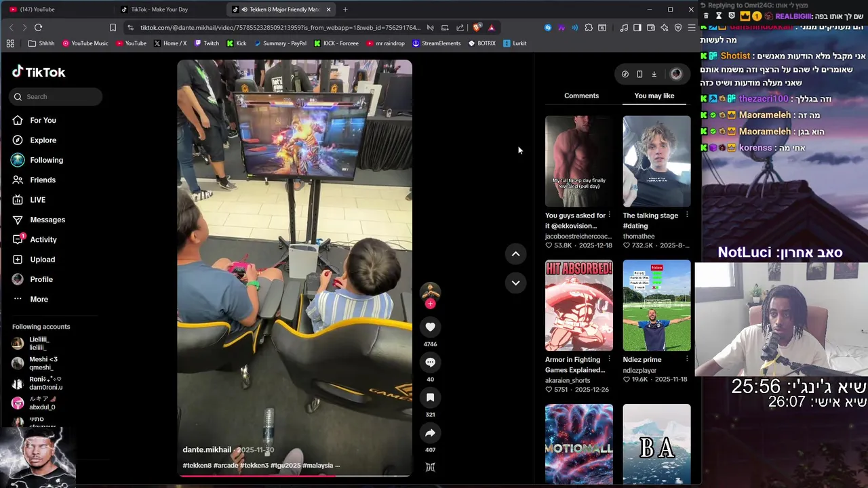The image size is (868, 488).
Task: Open the YouTube Music bookmark
Action: [85, 43]
